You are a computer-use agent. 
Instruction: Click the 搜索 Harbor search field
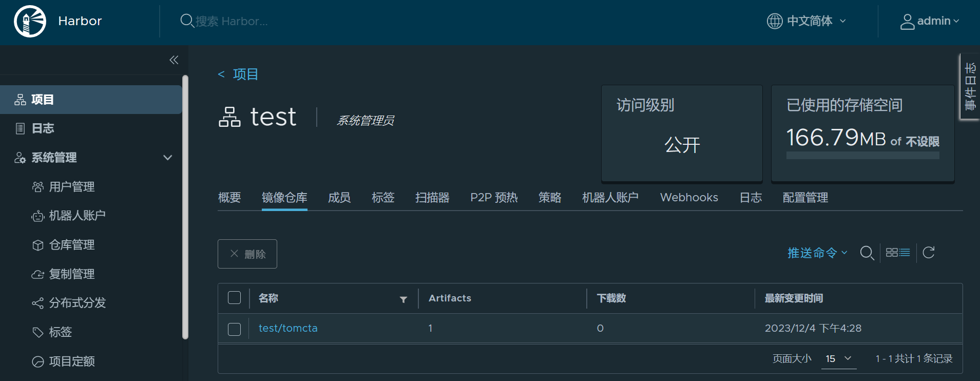[x=232, y=21]
